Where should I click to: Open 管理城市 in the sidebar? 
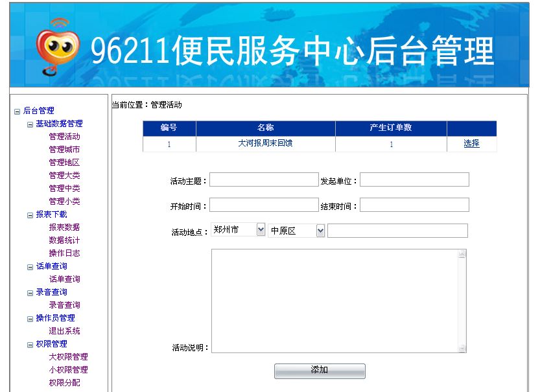(x=64, y=150)
